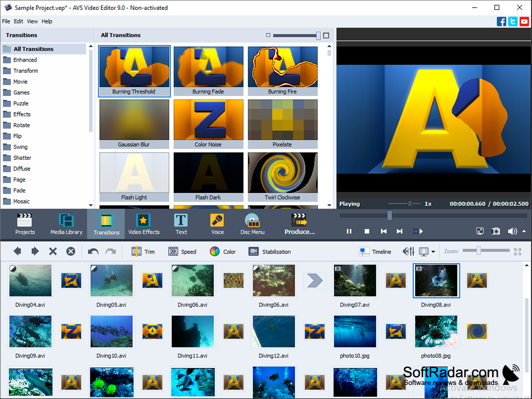Select the Burning Threshold transition
532x399 pixels.
click(134, 71)
